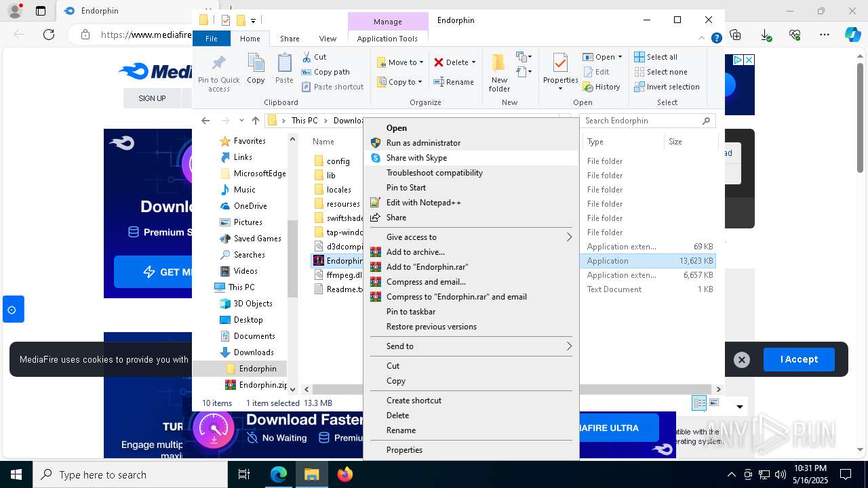Image resolution: width=868 pixels, height=488 pixels.
Task: Open the Copy to dropdown
Action: point(400,82)
